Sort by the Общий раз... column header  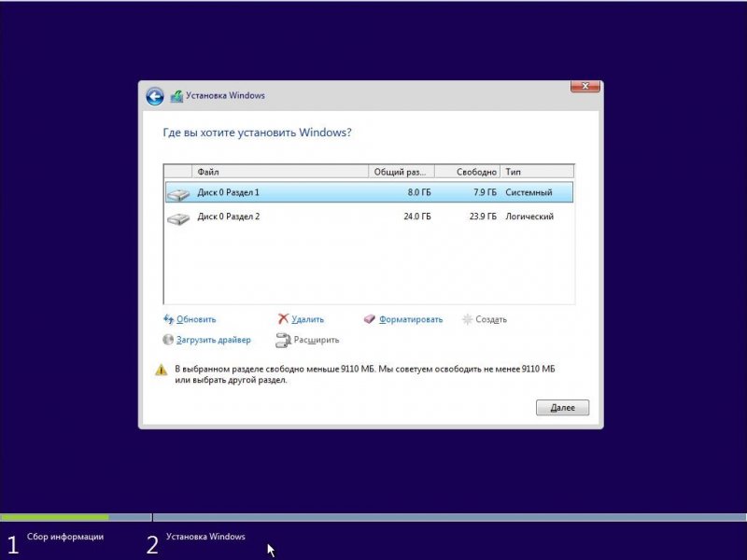[x=402, y=172]
